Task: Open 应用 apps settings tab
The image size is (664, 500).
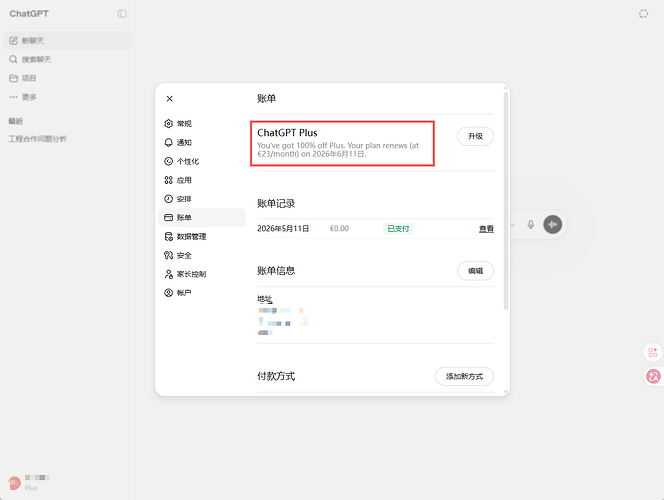Action: pos(202,180)
